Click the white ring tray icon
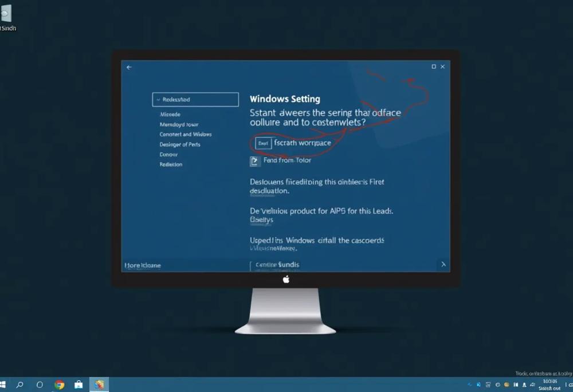The image size is (573, 392). (x=498, y=385)
